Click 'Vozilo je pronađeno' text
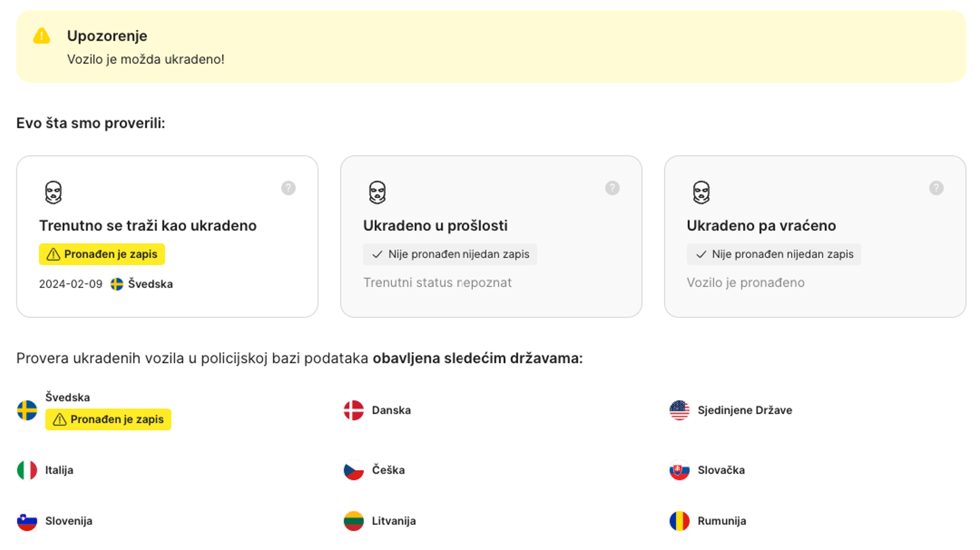The height and width of the screenshot is (550, 980). pyautogui.click(x=746, y=283)
